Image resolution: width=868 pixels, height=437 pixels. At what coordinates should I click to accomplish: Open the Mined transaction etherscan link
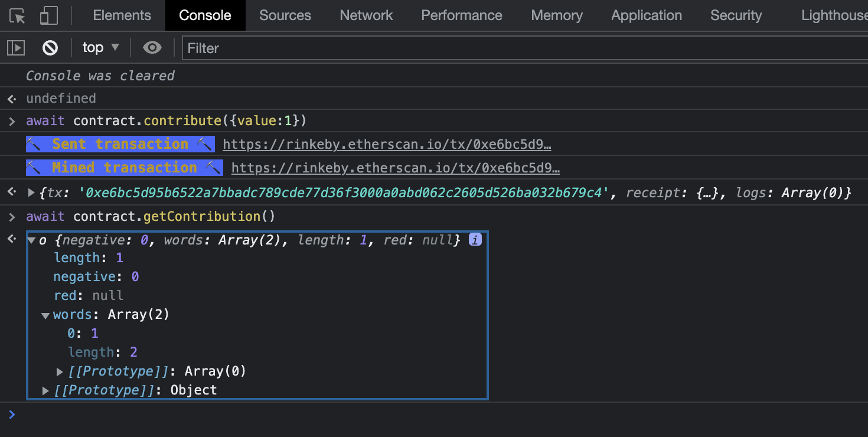(x=396, y=168)
